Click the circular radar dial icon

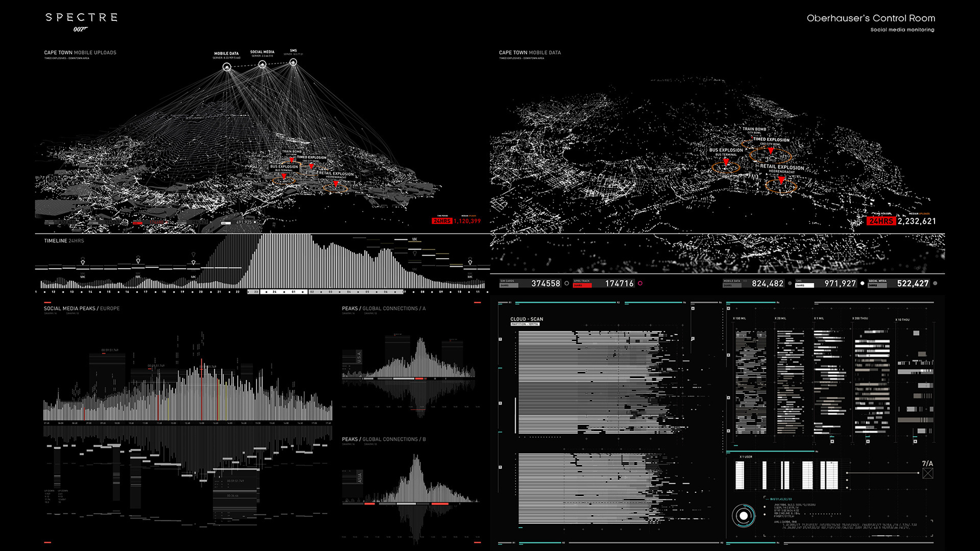[743, 516]
